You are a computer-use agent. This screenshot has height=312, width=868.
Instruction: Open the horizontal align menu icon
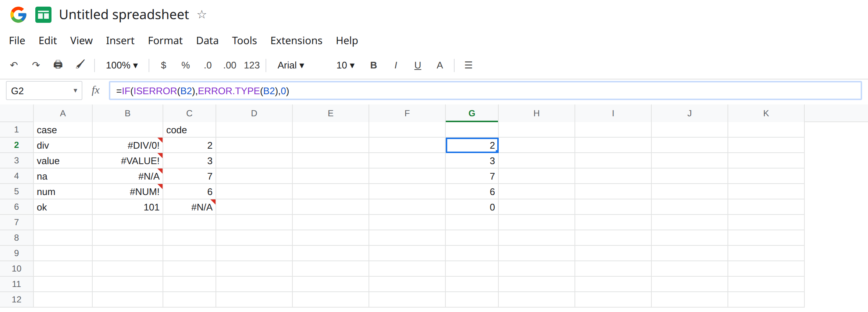coord(468,65)
